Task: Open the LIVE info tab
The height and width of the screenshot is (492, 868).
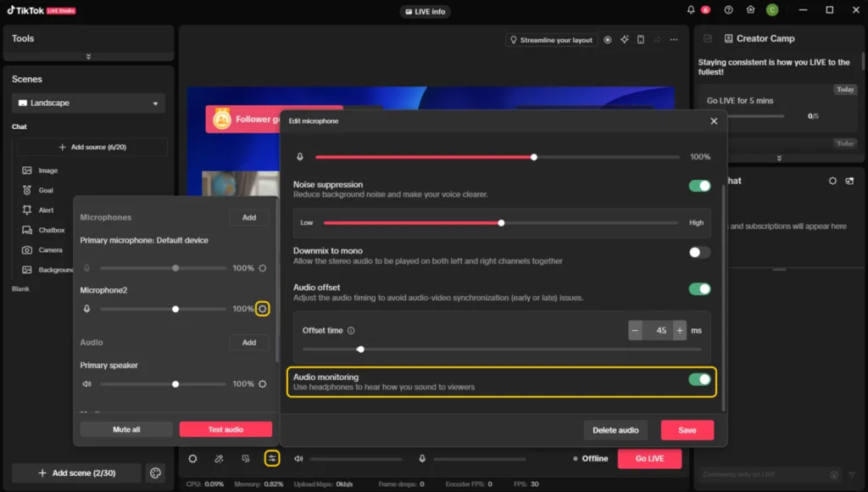Action: point(426,11)
